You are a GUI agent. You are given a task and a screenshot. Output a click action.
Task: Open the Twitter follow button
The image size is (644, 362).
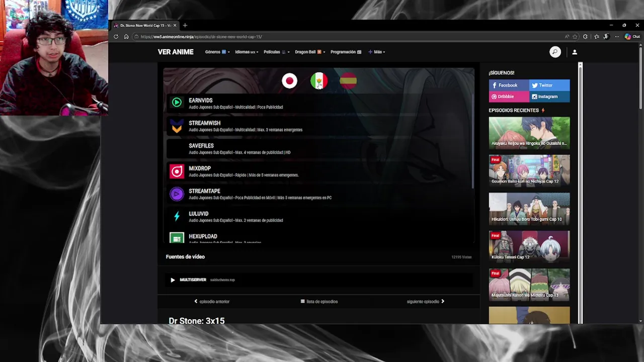coord(549,85)
